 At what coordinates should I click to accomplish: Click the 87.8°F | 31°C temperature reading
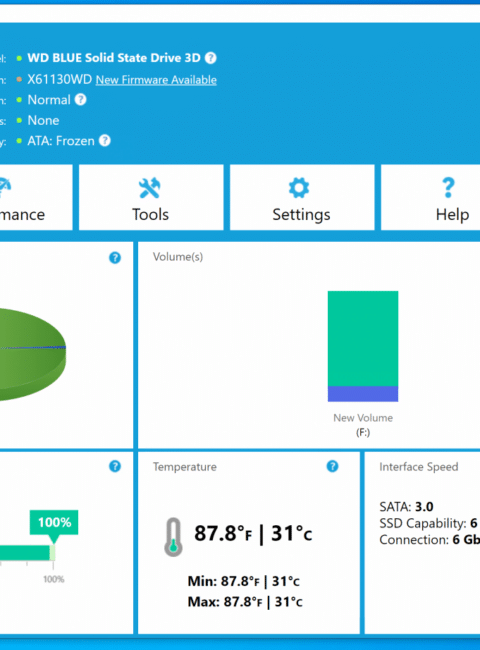[x=253, y=534]
